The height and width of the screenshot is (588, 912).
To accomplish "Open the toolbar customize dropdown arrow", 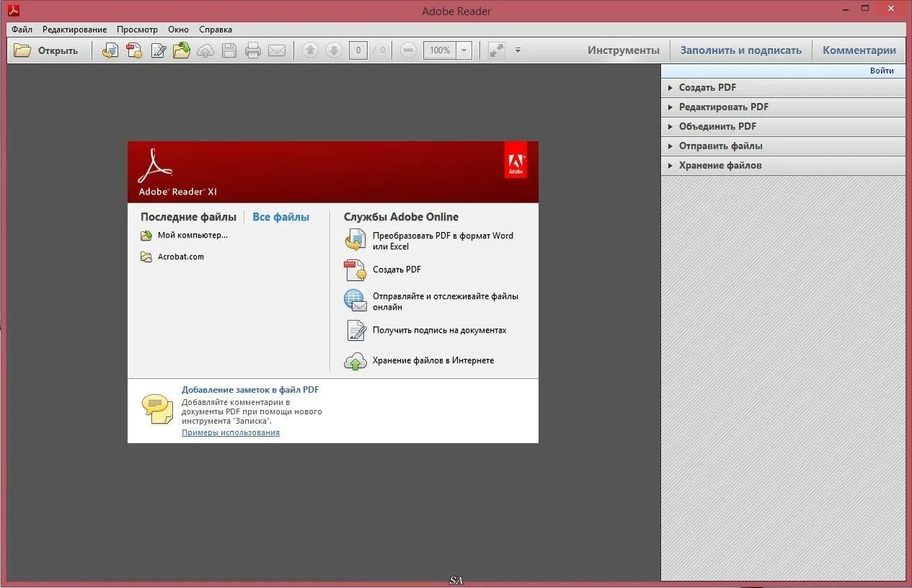I will (518, 50).
